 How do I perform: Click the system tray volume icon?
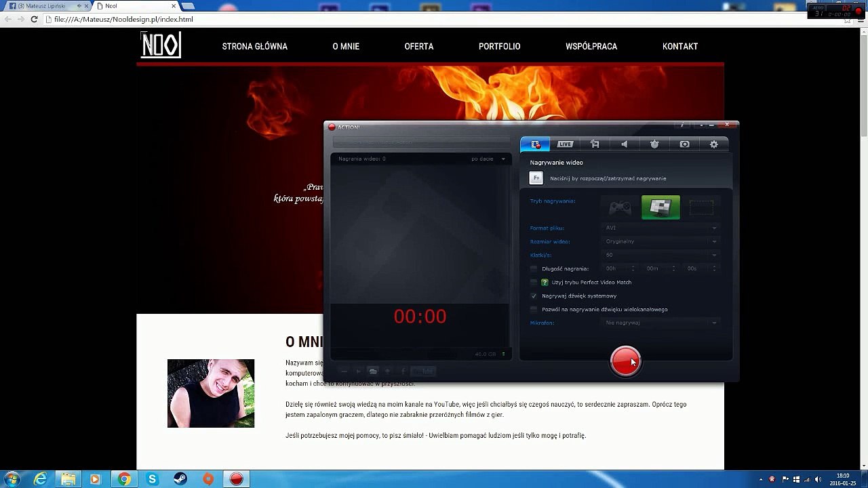pos(818,479)
